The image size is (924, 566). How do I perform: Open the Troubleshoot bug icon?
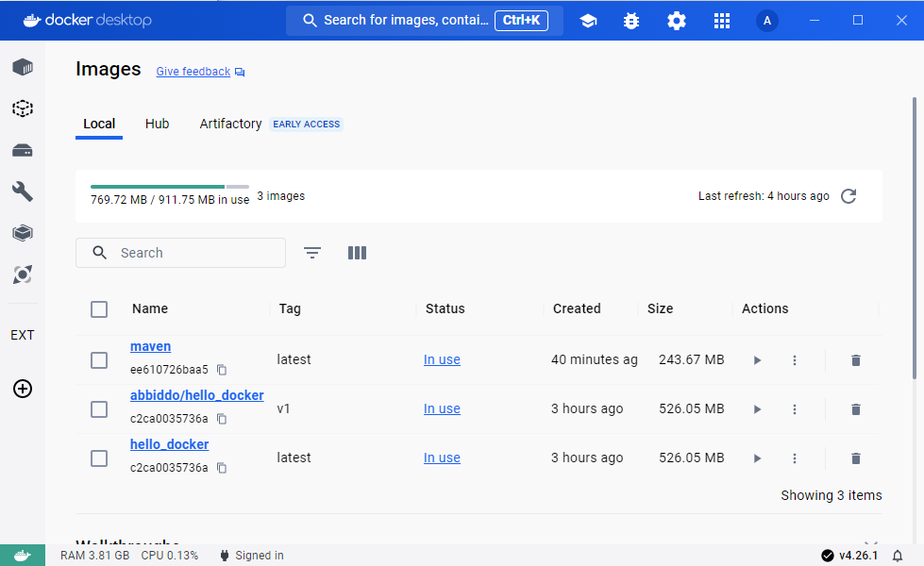point(631,21)
